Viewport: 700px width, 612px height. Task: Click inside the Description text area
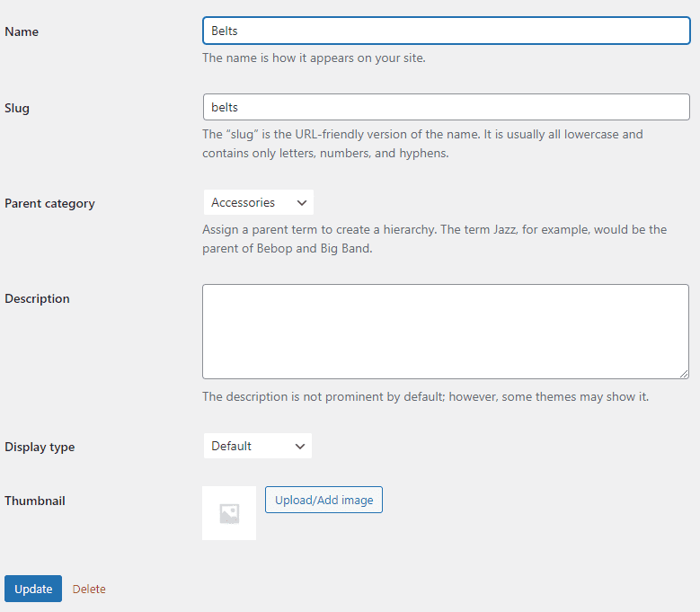(446, 332)
